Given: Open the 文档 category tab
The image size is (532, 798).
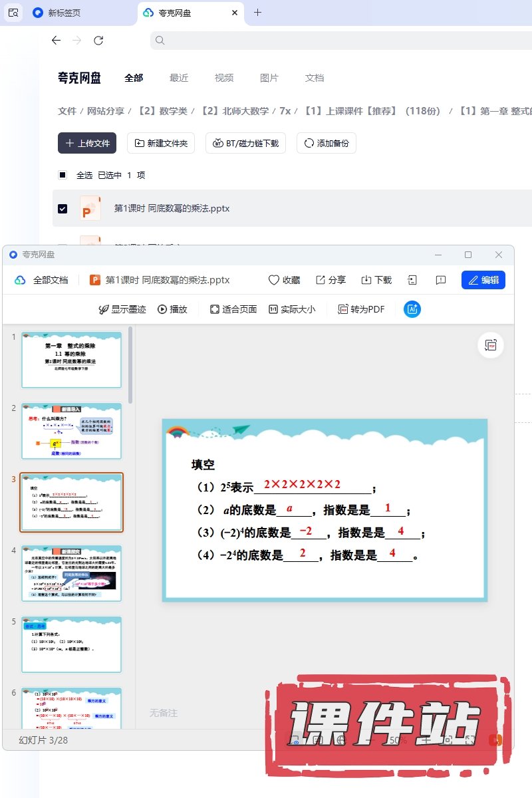Looking at the screenshot, I should 315,78.
